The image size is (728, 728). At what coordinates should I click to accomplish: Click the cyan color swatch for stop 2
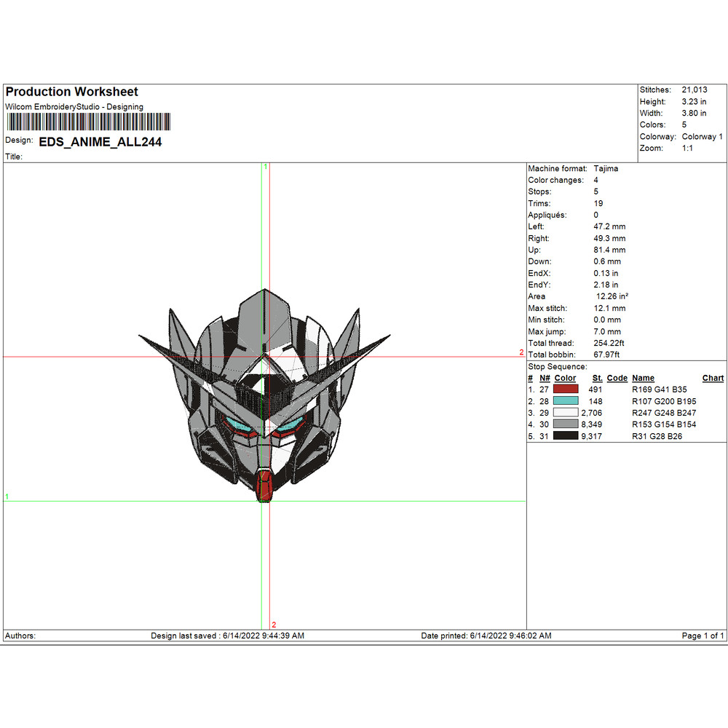click(565, 401)
